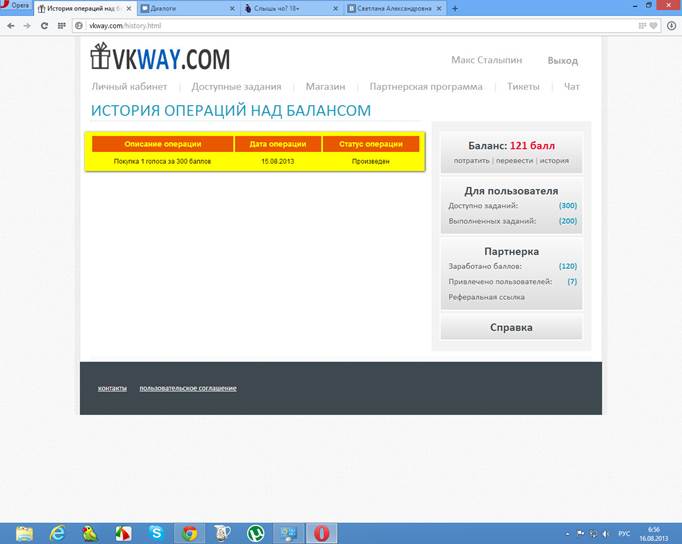Open Skype from the taskbar
Image resolution: width=682 pixels, height=544 pixels.
point(156,533)
